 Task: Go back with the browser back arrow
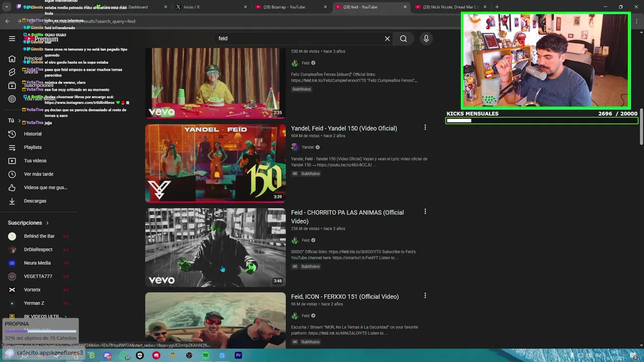[x=7, y=21]
